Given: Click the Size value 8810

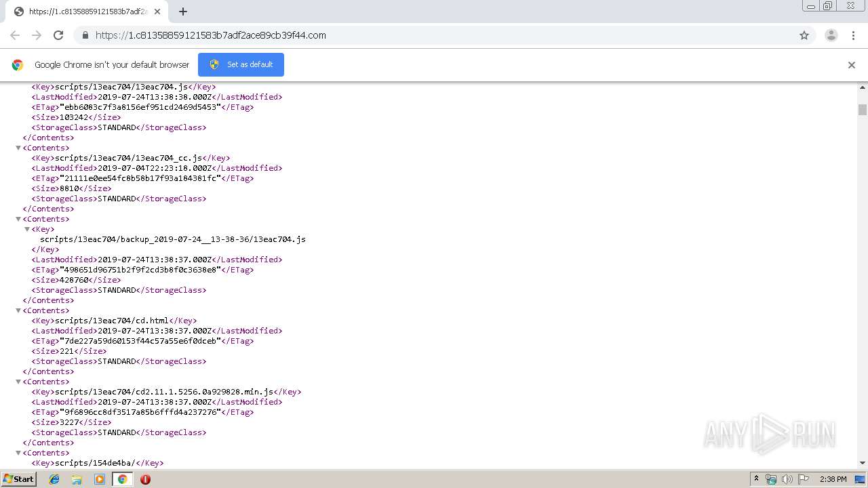Looking at the screenshot, I should pos(69,188).
